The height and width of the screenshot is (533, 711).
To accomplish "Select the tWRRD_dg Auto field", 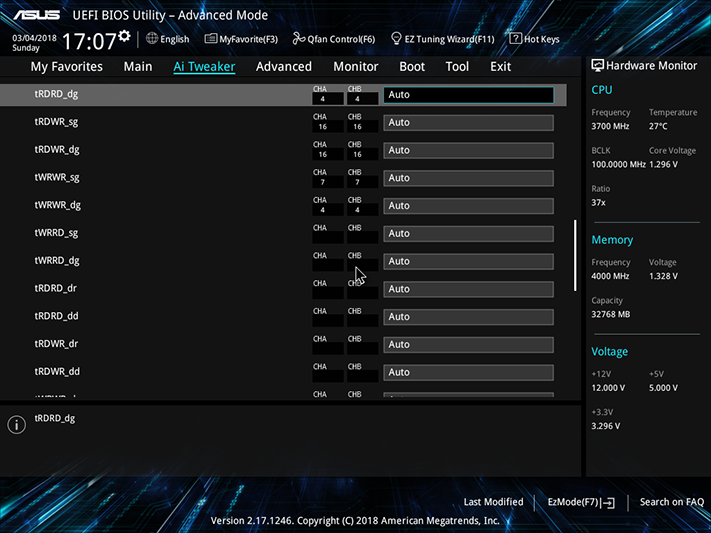I will [x=468, y=261].
